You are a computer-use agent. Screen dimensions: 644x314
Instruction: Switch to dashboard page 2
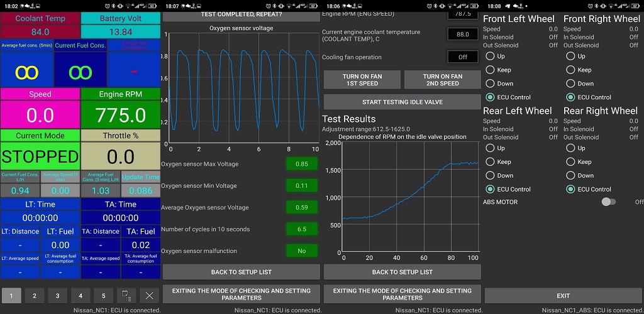coord(35,295)
